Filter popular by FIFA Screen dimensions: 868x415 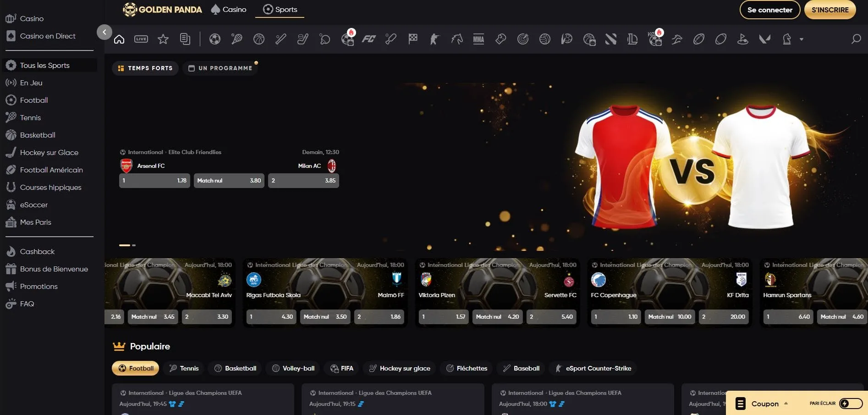[342, 368]
